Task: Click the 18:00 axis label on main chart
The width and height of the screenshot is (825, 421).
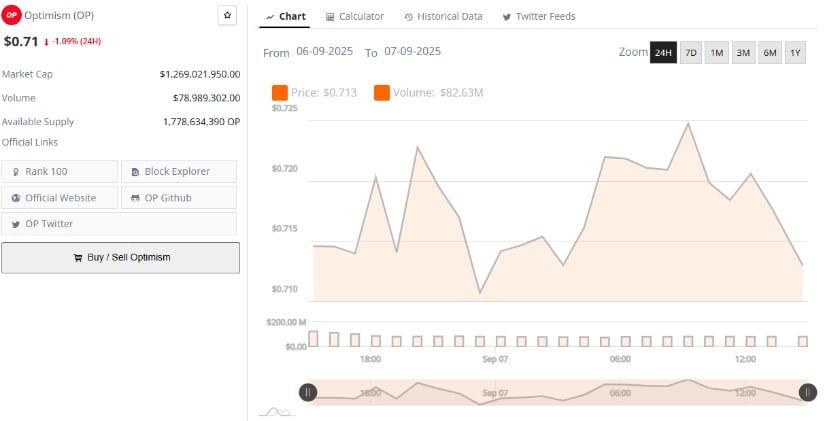Action: (370, 359)
